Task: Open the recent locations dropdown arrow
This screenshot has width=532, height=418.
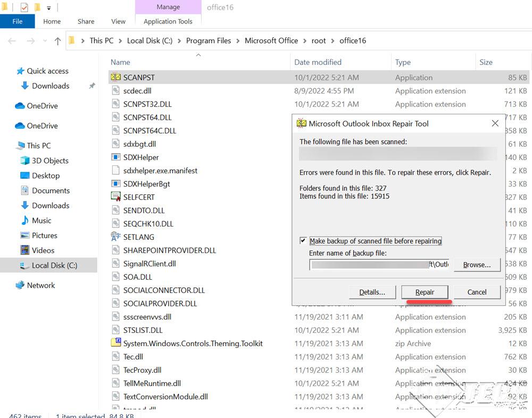Action: point(45,41)
